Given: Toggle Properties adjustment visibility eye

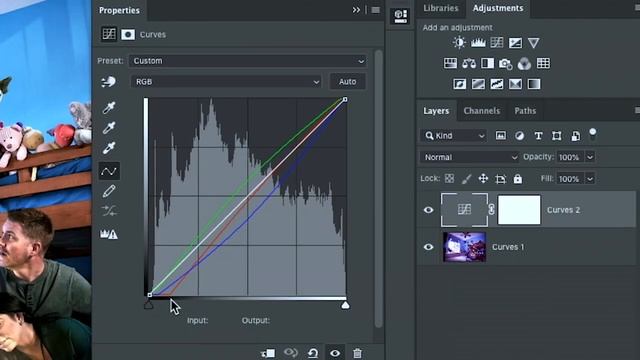Looking at the screenshot, I should [335, 353].
